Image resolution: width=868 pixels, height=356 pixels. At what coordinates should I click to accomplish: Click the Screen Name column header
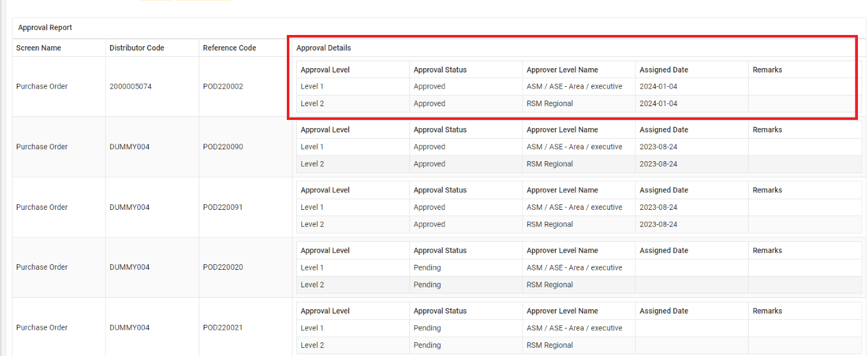39,48
